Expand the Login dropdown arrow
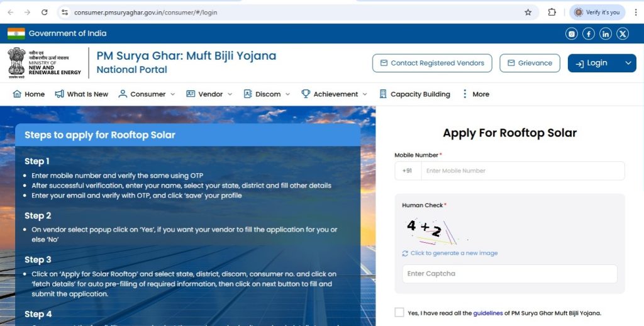The height and width of the screenshot is (326, 644). click(x=628, y=63)
